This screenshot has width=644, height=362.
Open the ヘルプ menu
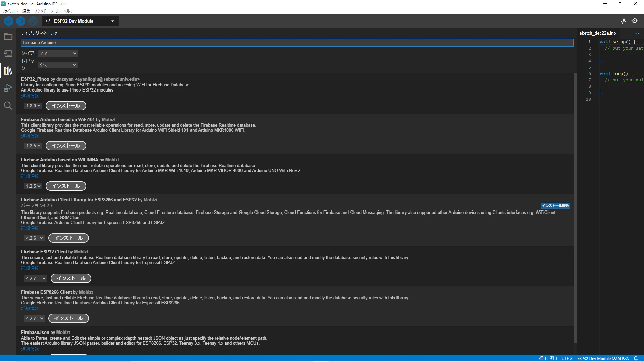pos(68,11)
